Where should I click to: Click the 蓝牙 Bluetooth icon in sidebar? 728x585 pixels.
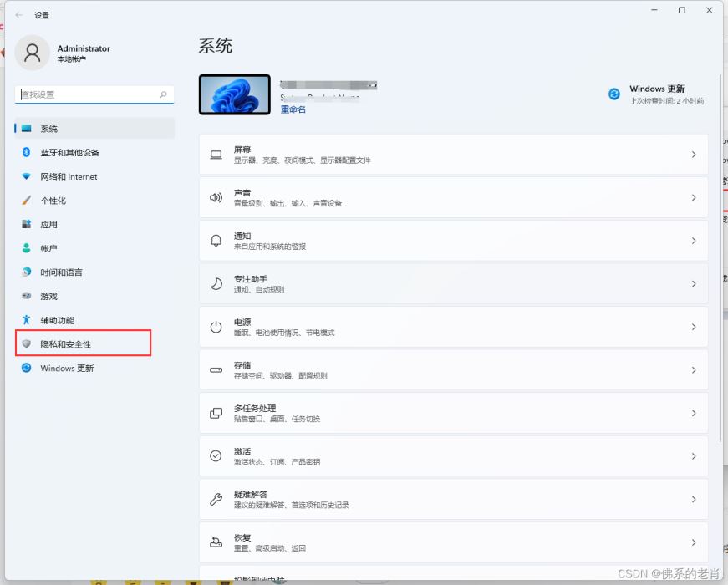coord(27,152)
